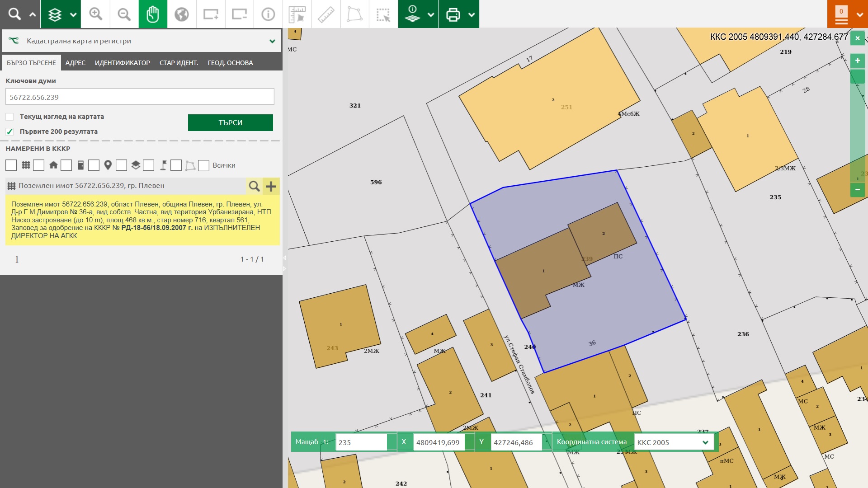
Task: Check the 'Всички' checkbox
Action: 204,165
